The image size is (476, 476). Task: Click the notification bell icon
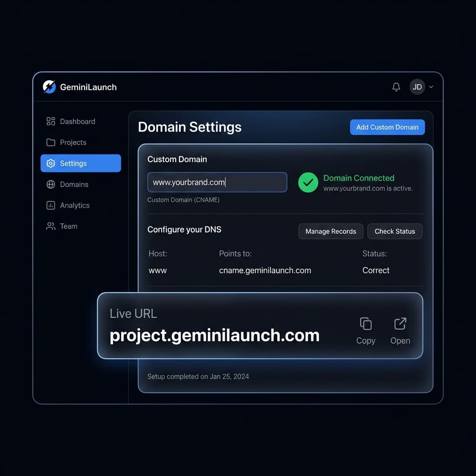pos(396,86)
